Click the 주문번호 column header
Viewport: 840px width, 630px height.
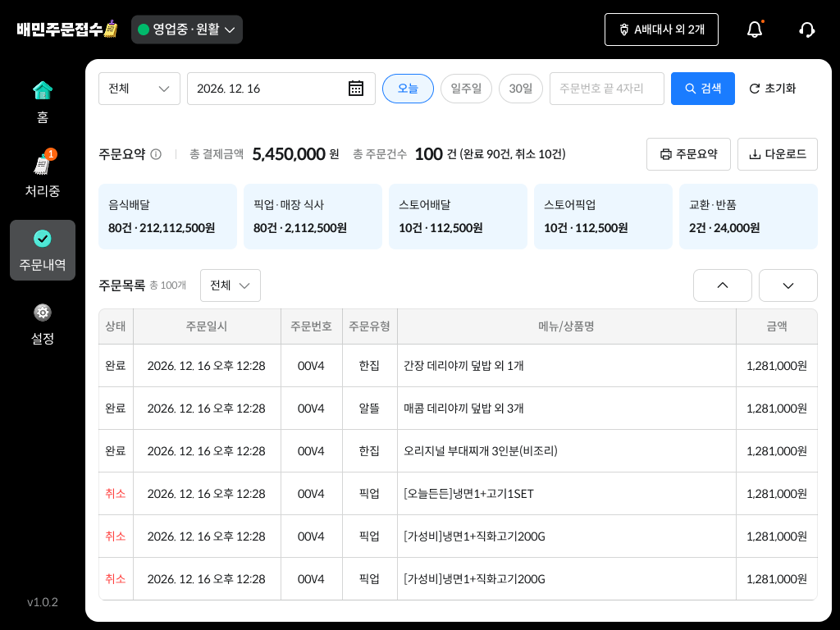tap(311, 326)
